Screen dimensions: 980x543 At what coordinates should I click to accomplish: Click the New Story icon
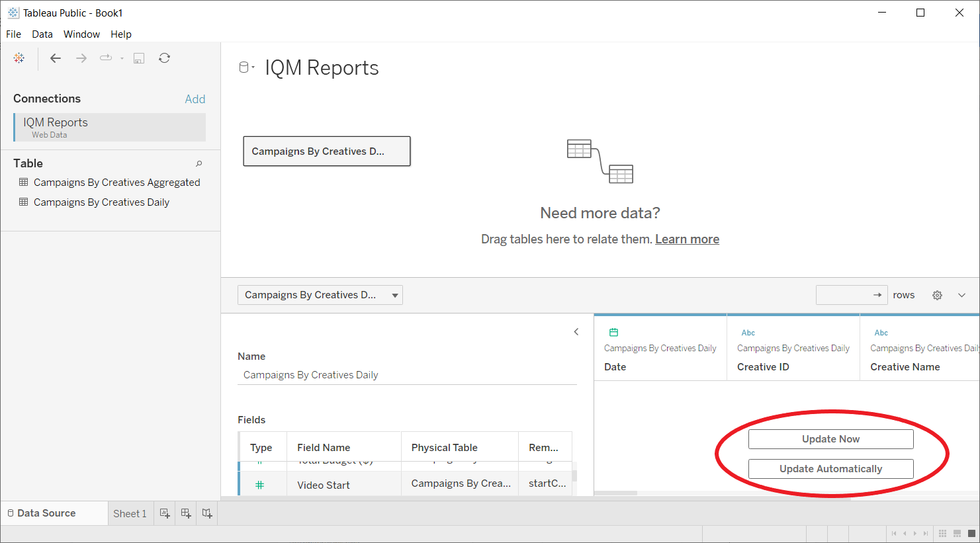pos(207,513)
